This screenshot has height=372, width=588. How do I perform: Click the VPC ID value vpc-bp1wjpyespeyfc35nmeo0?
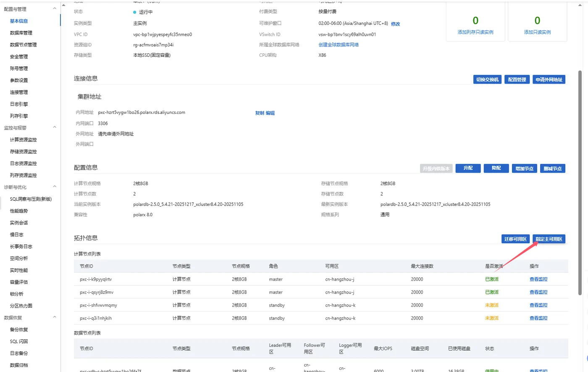(x=163, y=34)
